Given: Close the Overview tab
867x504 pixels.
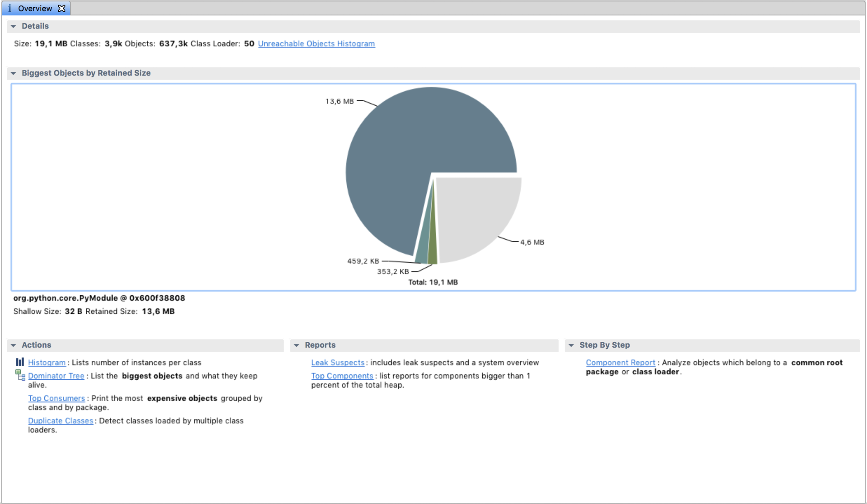Looking at the screenshot, I should 62,8.
